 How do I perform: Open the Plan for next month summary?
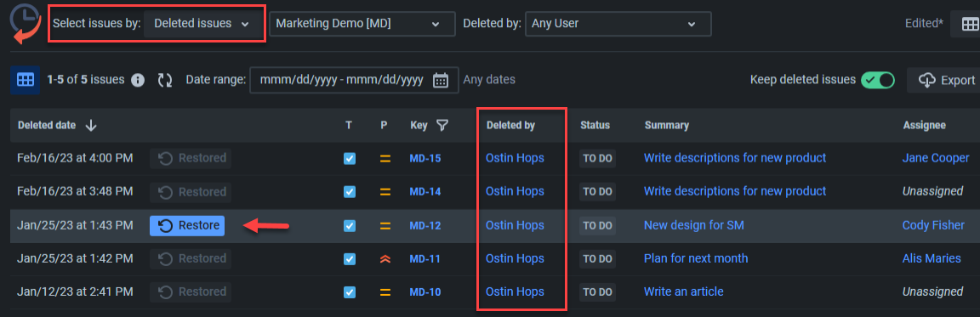[x=696, y=258]
